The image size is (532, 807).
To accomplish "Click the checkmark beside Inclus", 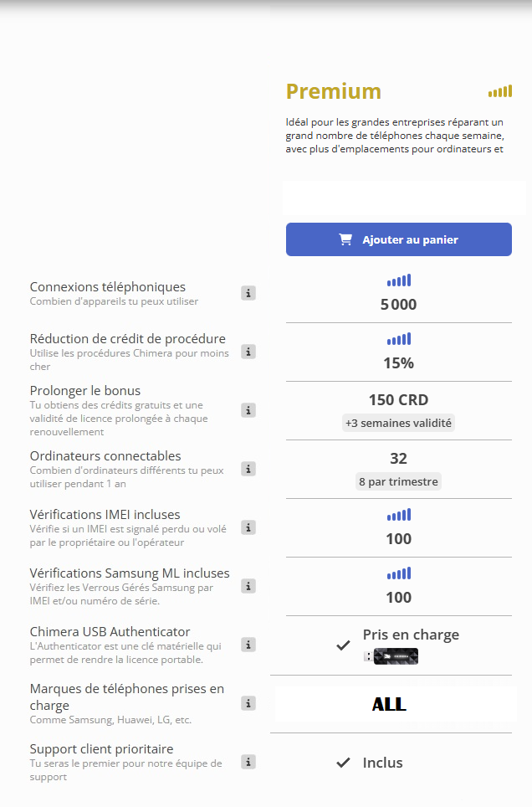I will [343, 763].
